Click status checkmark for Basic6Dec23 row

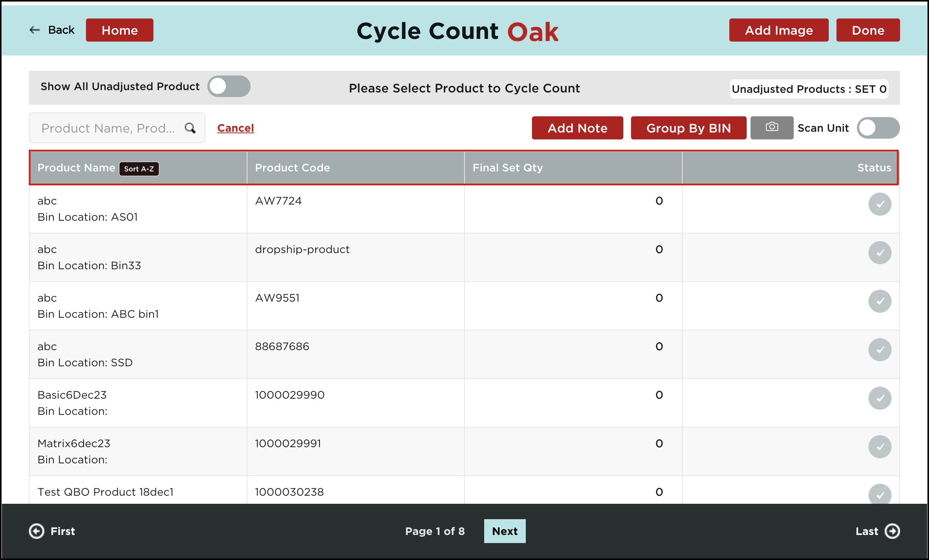click(x=880, y=398)
